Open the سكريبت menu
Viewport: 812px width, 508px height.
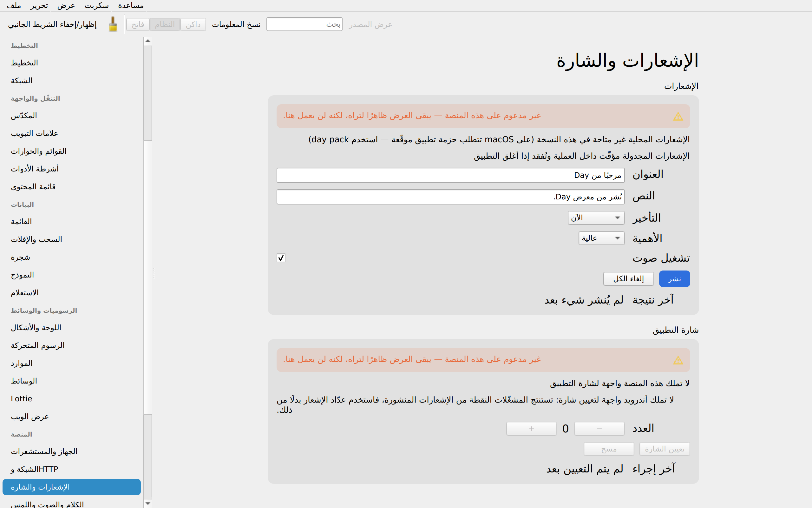click(x=97, y=6)
